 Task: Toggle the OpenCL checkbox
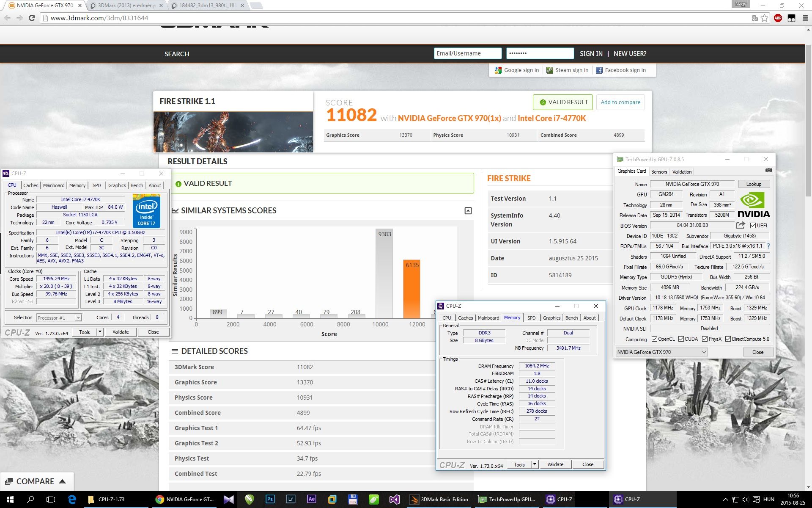point(654,339)
